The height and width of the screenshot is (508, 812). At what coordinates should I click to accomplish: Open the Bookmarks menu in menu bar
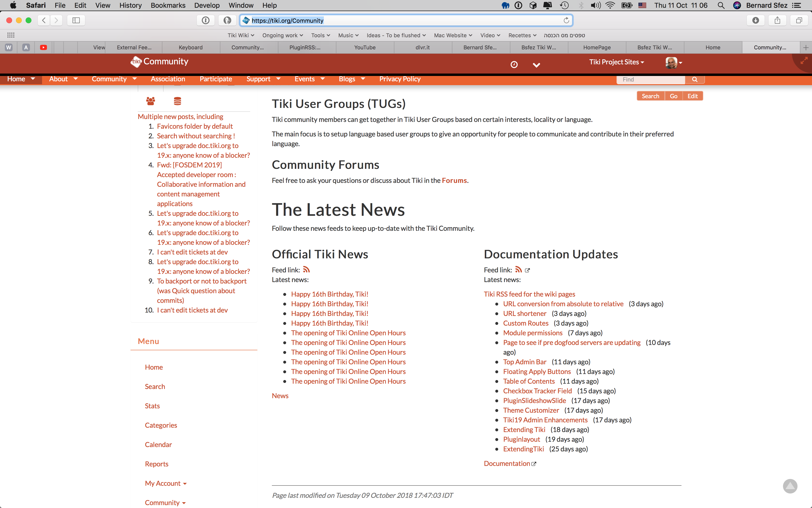[168, 5]
